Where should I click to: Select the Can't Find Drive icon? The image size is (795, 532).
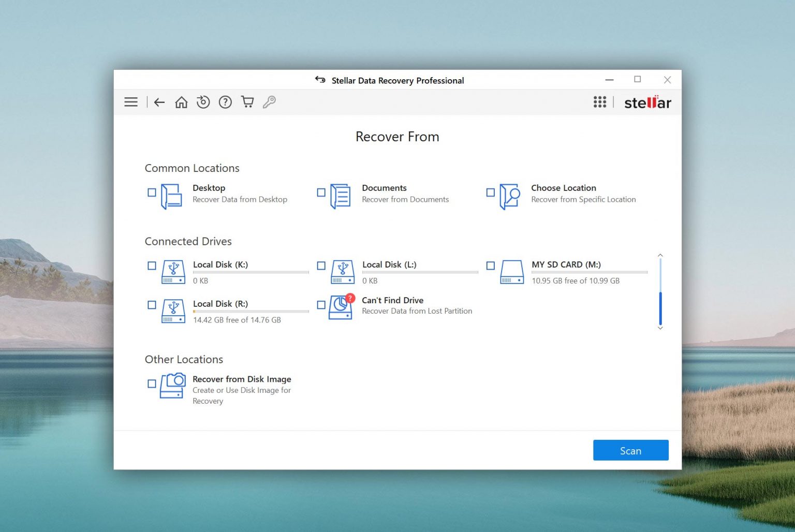point(341,307)
